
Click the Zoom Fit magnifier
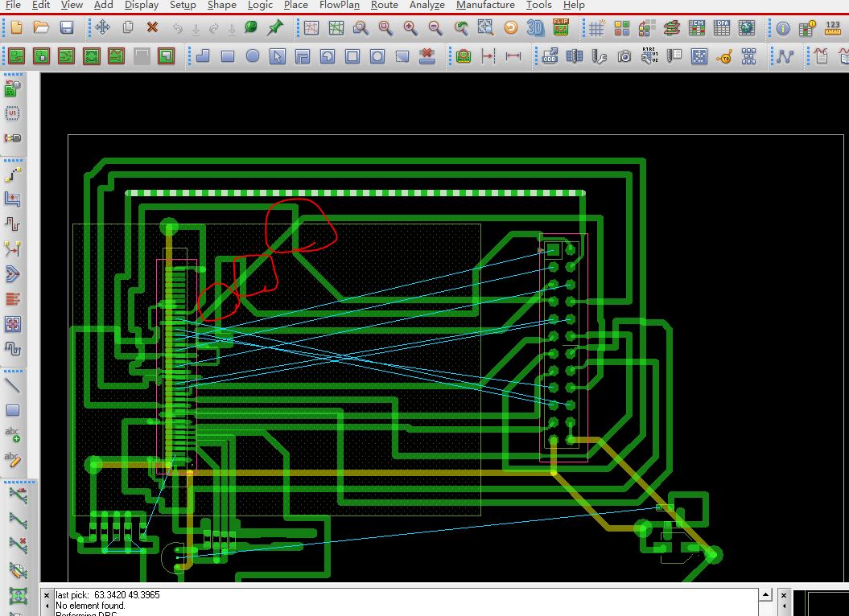tap(385, 27)
